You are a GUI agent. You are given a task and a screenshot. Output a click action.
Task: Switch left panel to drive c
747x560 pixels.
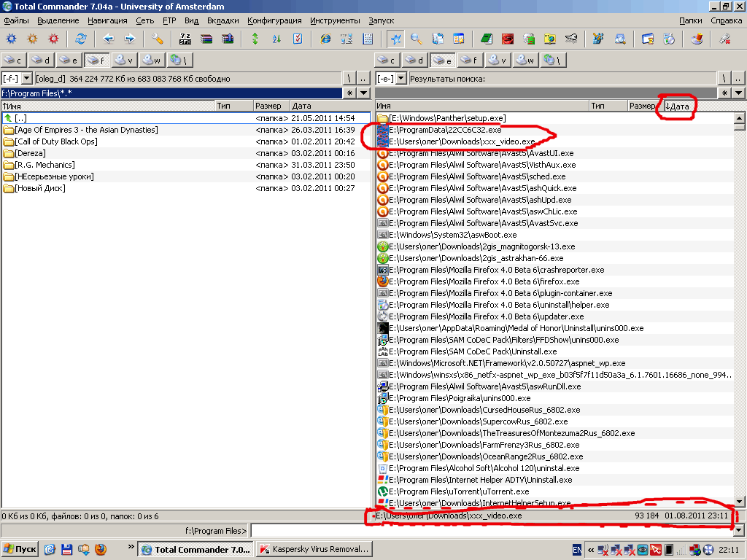coord(13,61)
